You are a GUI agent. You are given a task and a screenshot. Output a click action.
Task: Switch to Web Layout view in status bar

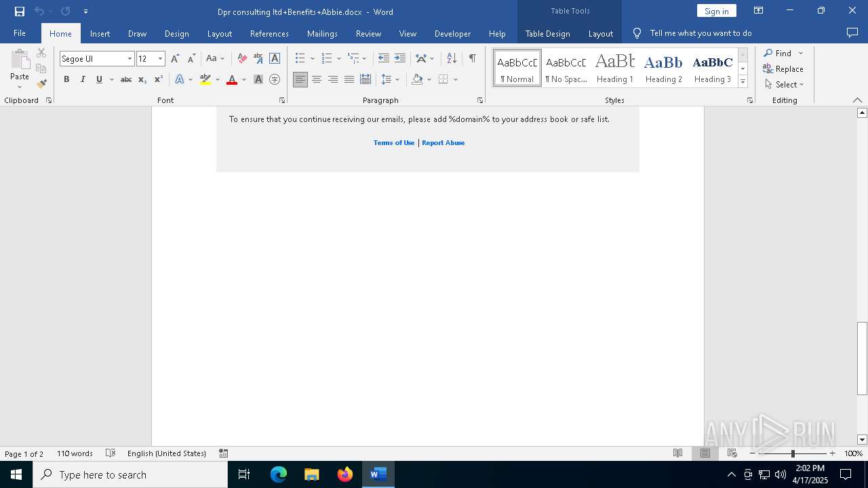pos(732,453)
